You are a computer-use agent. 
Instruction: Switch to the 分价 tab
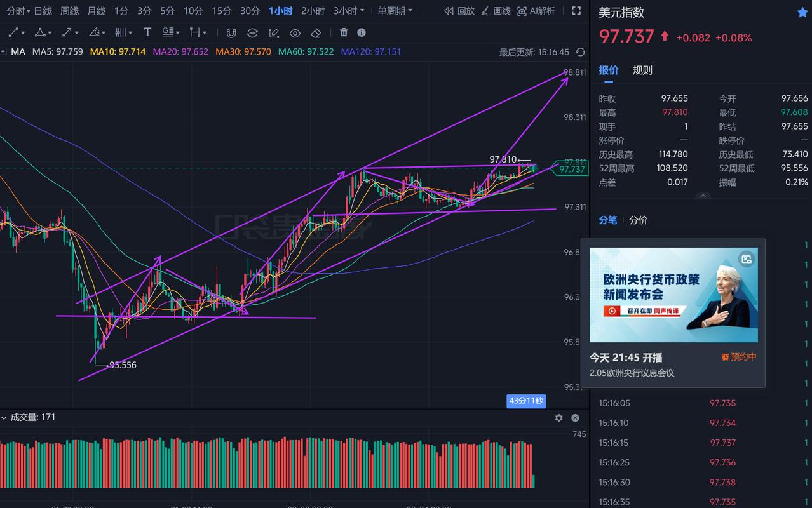[638, 220]
